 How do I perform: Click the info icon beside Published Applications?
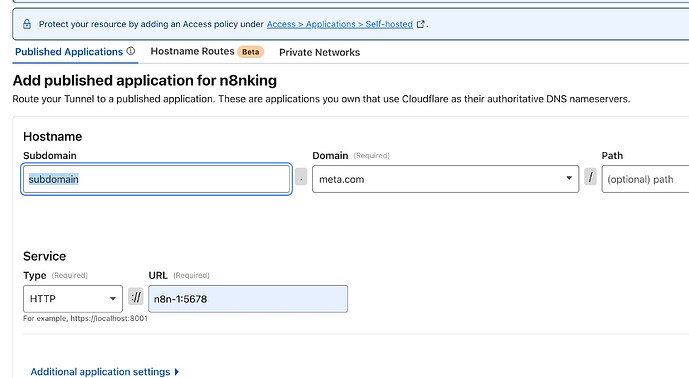(131, 51)
